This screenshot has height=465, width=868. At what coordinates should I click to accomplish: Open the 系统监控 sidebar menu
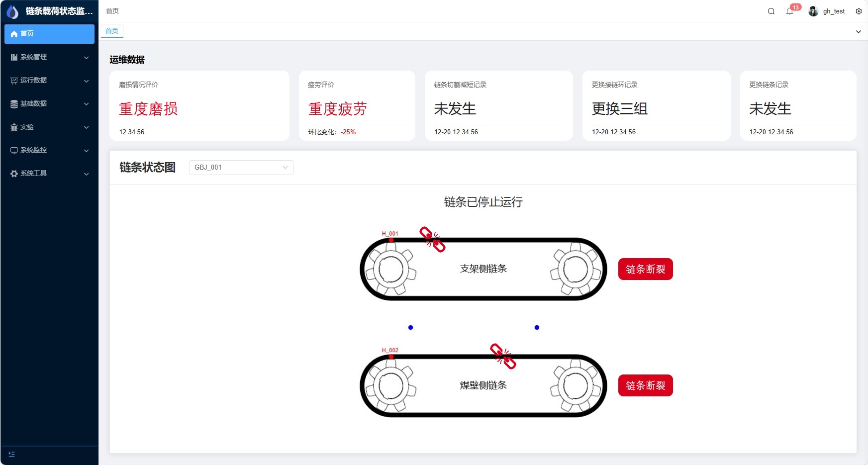pos(49,150)
